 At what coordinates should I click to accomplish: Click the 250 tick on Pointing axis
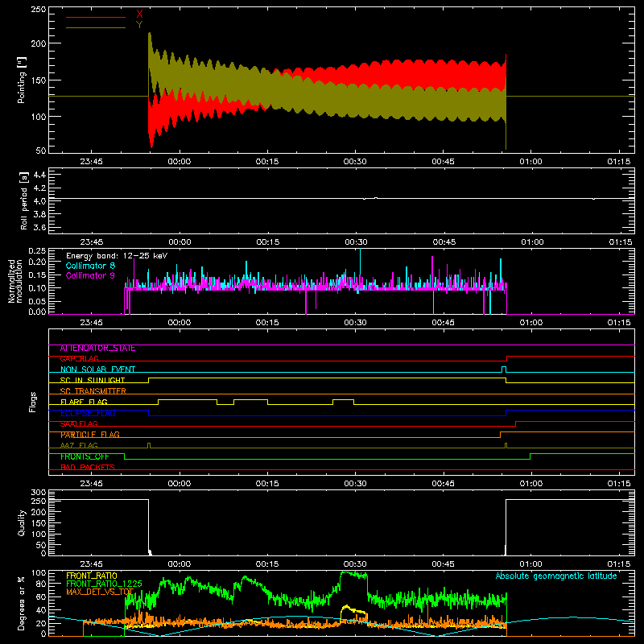[x=39, y=9]
